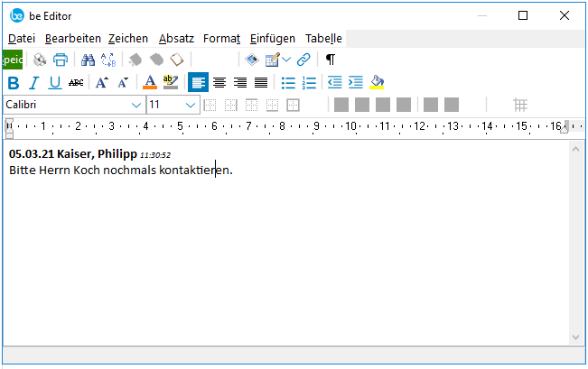This screenshot has width=588, height=369.
Task: Expand the Calibri font name dropdown
Action: pyautogui.click(x=136, y=105)
